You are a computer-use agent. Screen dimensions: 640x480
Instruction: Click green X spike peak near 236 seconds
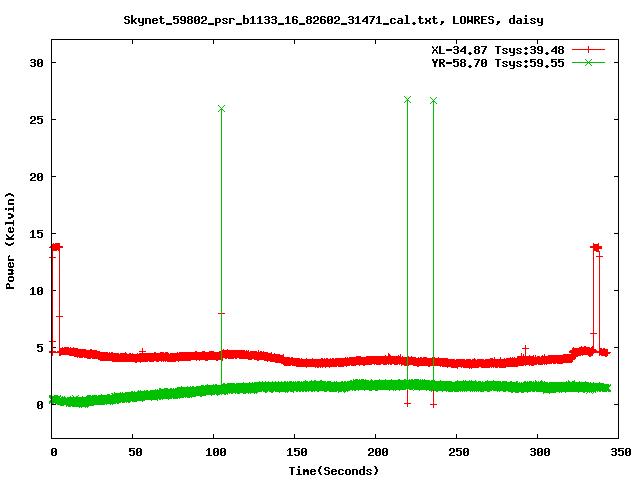(x=433, y=100)
